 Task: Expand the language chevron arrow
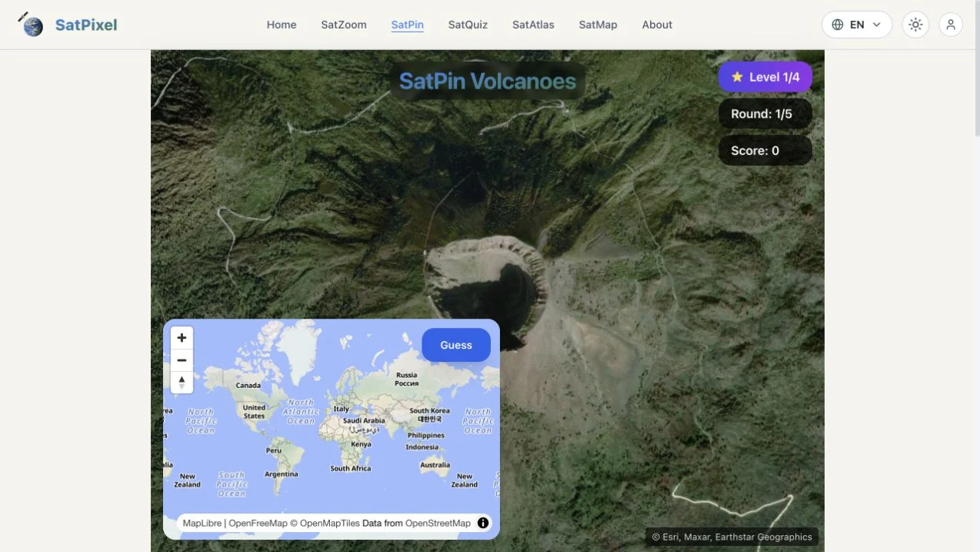point(876,25)
